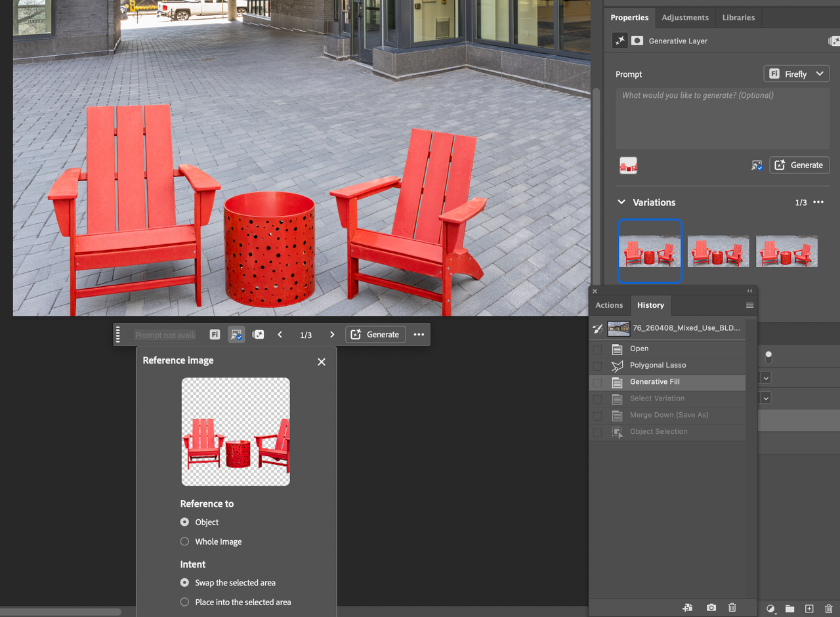Click the layer mask icon in Properties
840x617 pixels.
[x=637, y=41]
